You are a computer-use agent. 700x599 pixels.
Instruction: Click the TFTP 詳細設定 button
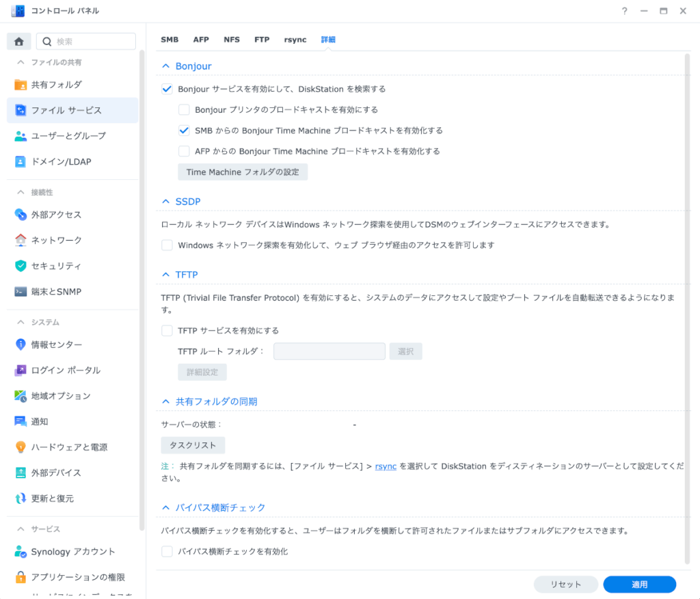coord(202,372)
